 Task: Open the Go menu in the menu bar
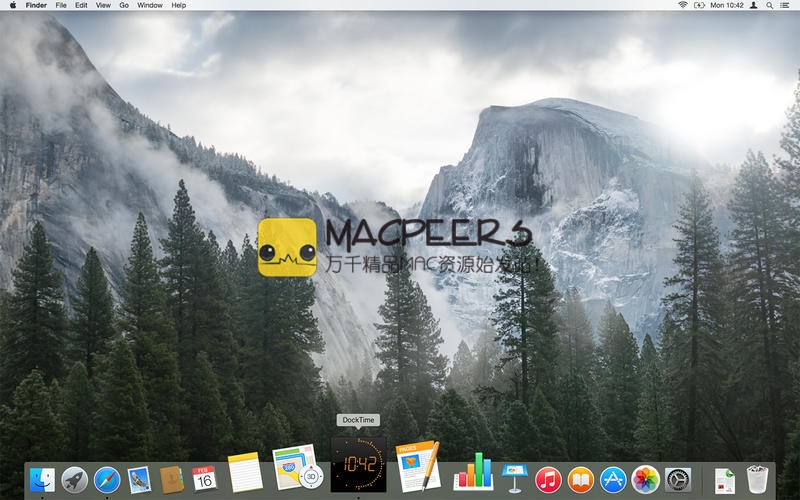tap(124, 5)
